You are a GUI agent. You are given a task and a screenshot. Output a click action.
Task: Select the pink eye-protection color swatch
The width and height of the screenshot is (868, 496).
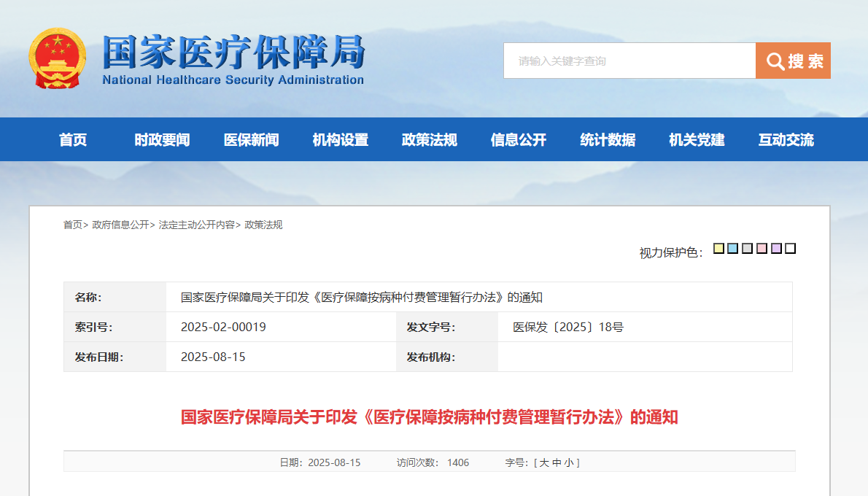(761, 249)
